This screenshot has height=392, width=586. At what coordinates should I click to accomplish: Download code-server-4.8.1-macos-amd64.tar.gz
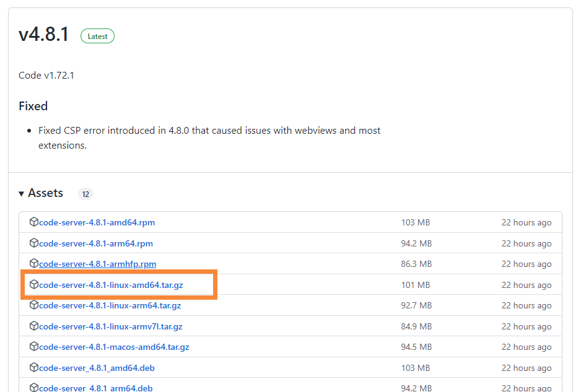[x=114, y=347]
